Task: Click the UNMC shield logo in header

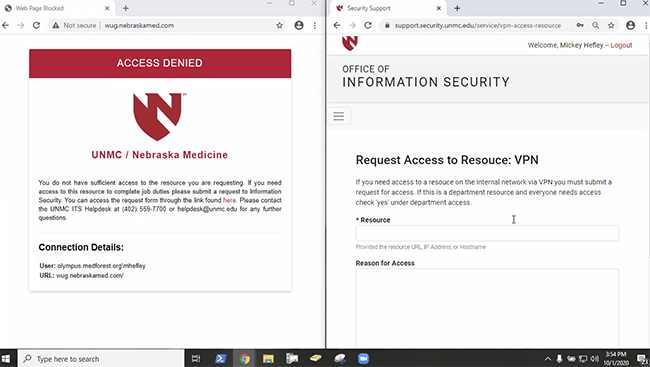Action: (350, 43)
